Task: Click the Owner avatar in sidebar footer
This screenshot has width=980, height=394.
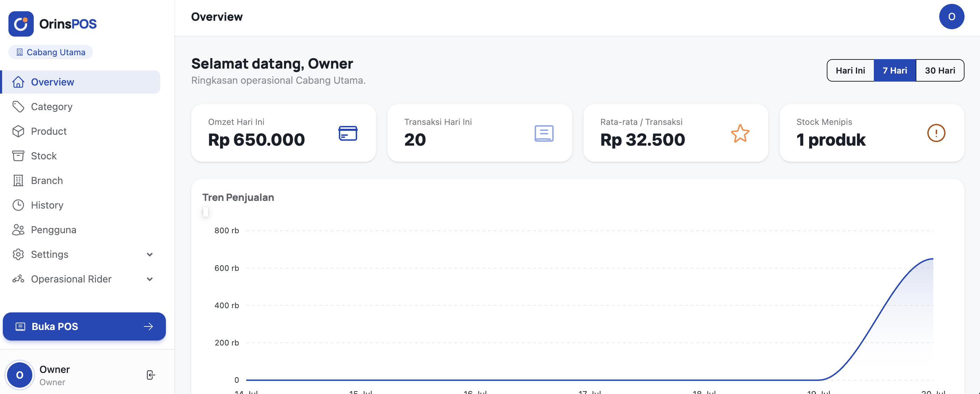Action: pyautogui.click(x=20, y=375)
